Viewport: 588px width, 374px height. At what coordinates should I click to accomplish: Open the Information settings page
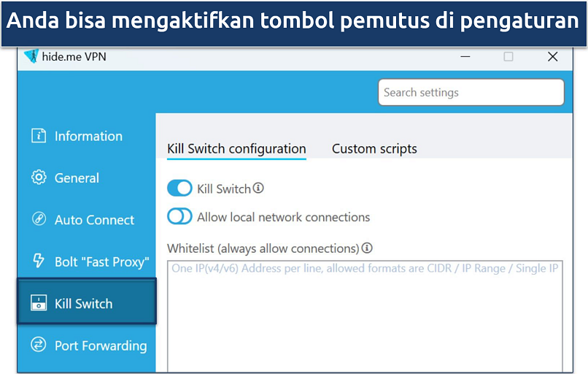[x=88, y=136]
